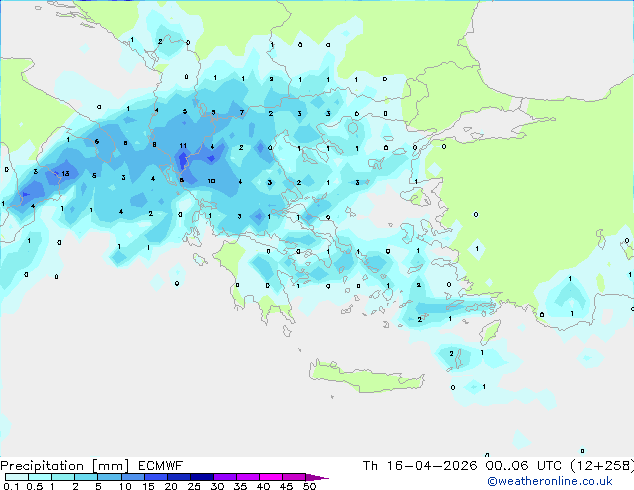This screenshot has width=634, height=490.
Task: Pick the 20–25 mm legend swatch
Action: (178, 477)
